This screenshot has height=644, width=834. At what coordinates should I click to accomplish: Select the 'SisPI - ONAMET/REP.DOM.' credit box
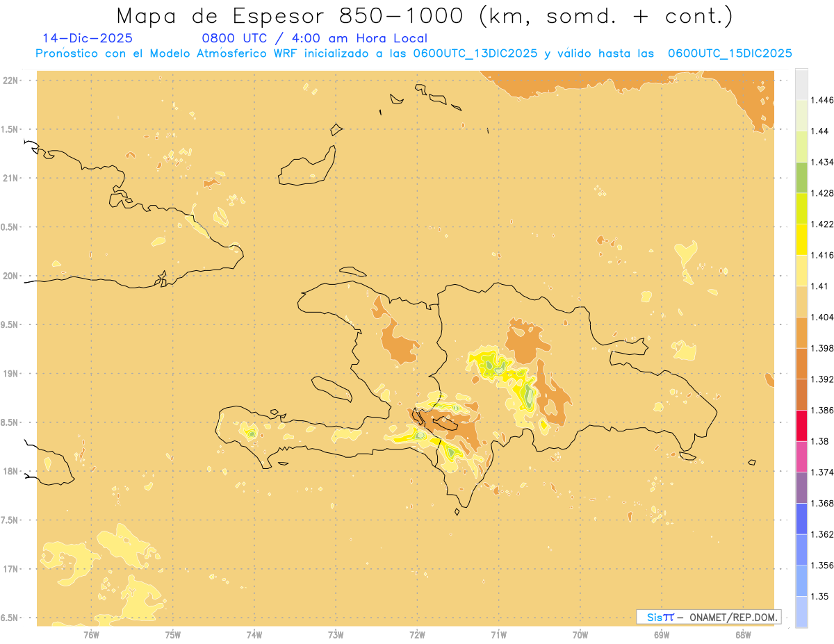click(709, 617)
